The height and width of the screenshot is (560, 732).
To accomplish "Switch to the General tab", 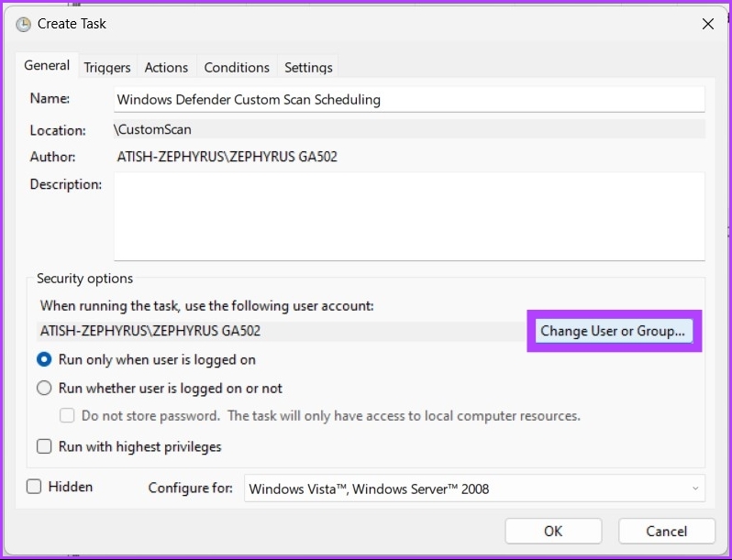I will pyautogui.click(x=47, y=65).
